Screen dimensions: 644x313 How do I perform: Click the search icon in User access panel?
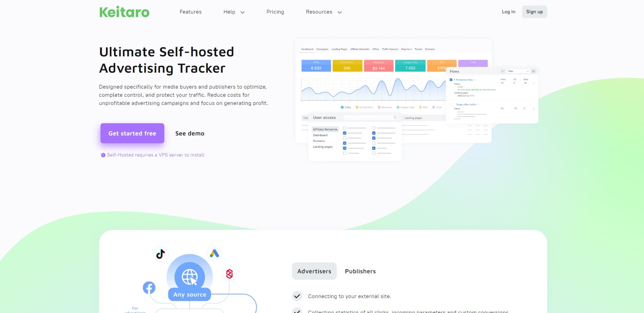coord(395,117)
